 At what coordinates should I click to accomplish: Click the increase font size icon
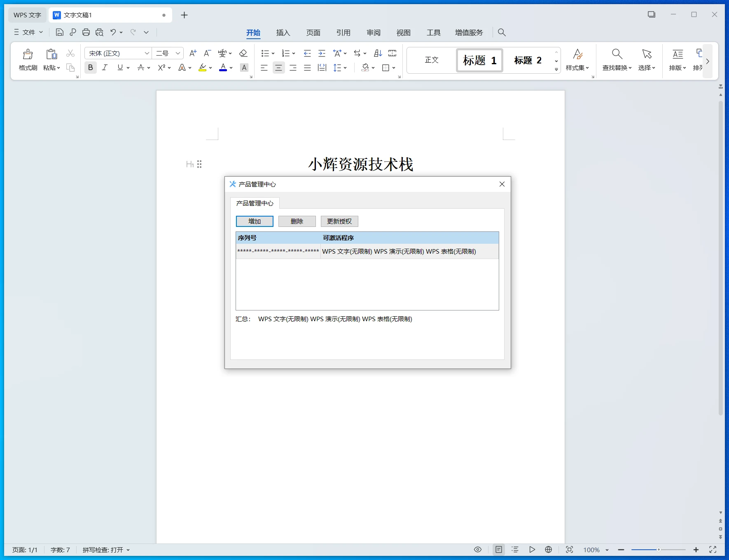tap(193, 53)
